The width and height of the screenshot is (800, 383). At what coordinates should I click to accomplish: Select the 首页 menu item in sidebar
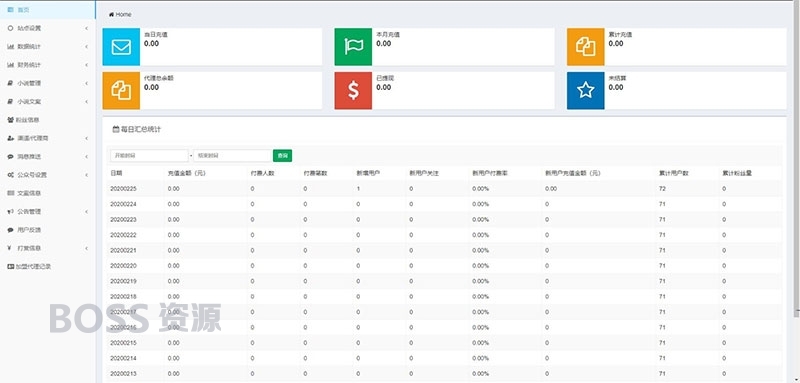point(47,10)
